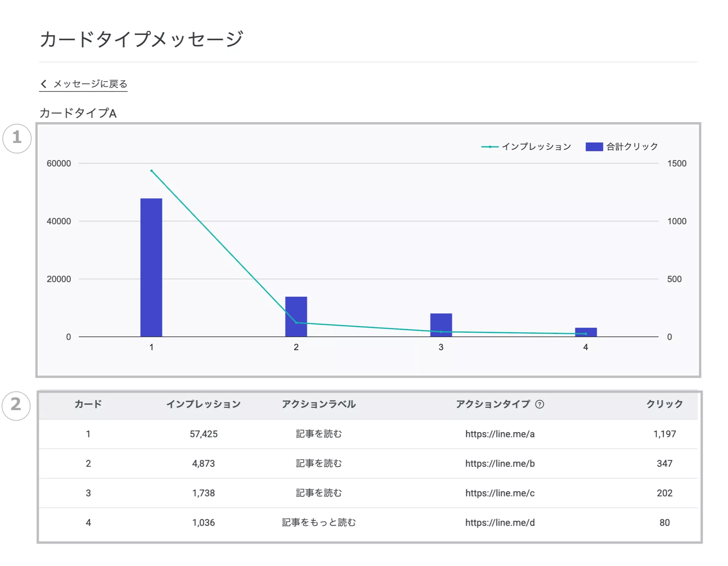Open the https://line.me/c link
This screenshot has height=566, width=728.
(x=500, y=493)
